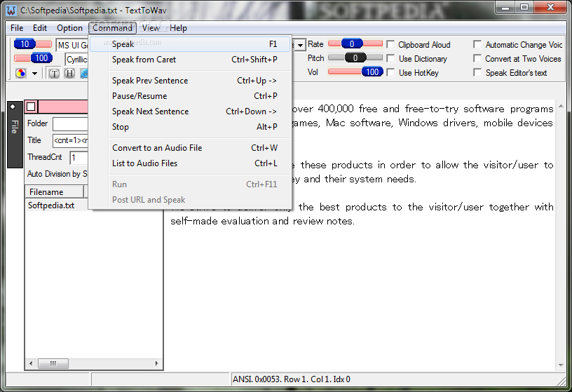Minimize the TextToWav window
Viewport: 572px width, 392px height.
point(505,8)
